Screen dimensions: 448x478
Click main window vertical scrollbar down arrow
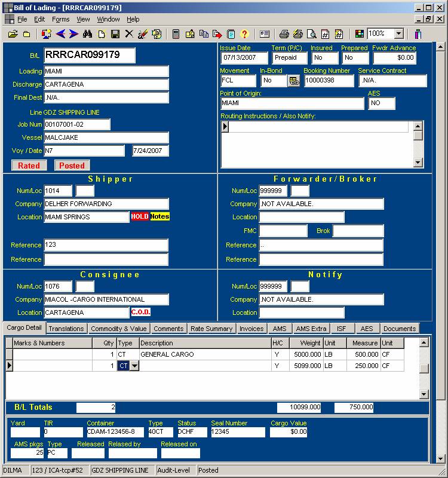coord(440,458)
